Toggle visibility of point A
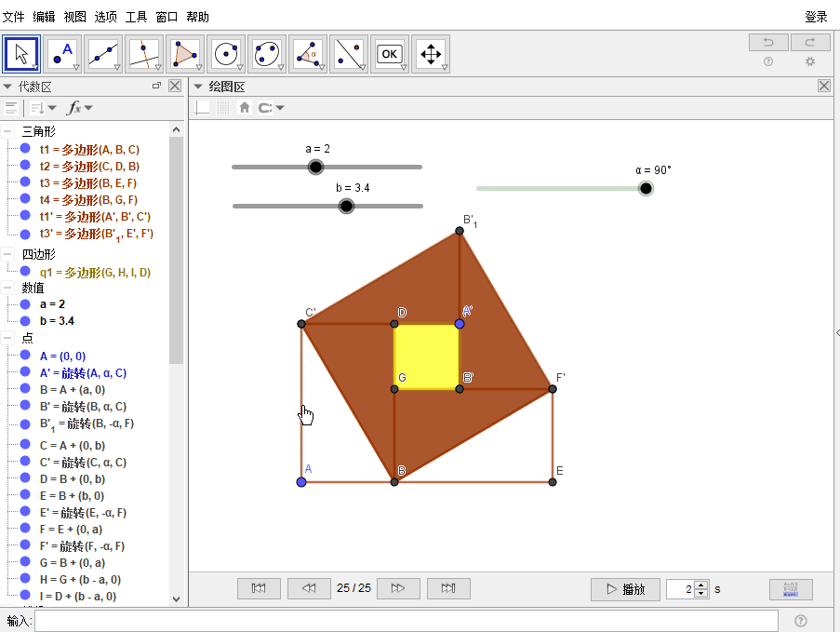This screenshot has height=632, width=840. [x=25, y=356]
